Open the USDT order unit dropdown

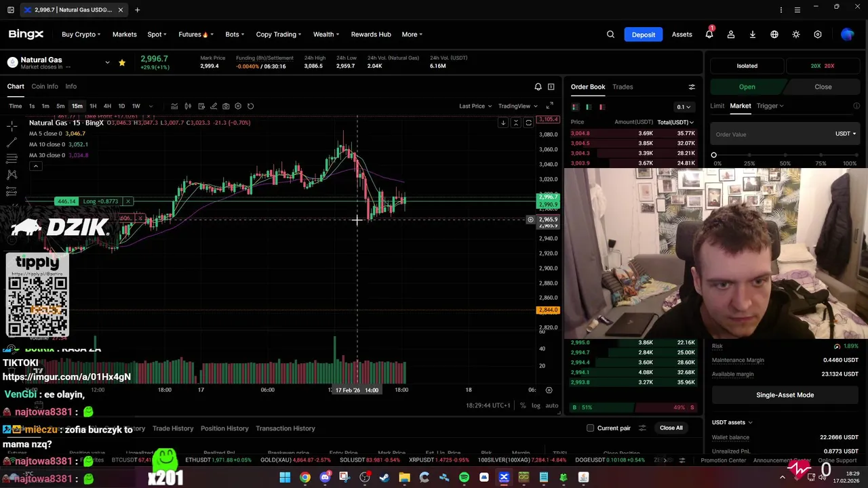(845, 134)
